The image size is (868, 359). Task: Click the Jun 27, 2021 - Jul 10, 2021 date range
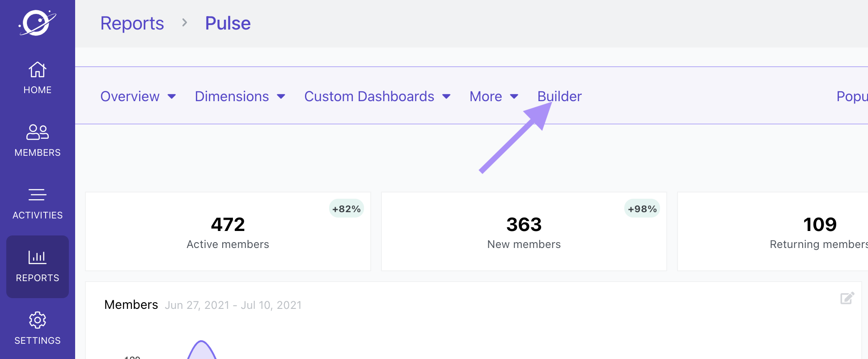[233, 305]
